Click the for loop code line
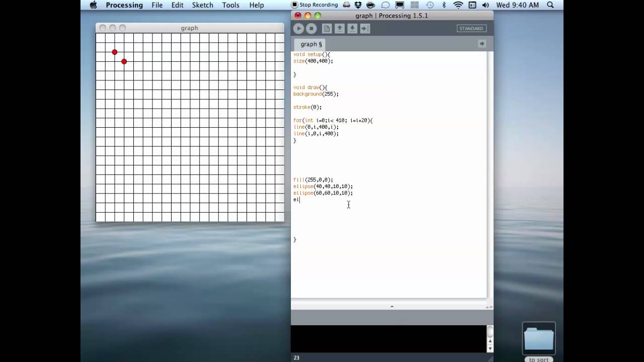The width and height of the screenshot is (644, 362). pyautogui.click(x=333, y=121)
